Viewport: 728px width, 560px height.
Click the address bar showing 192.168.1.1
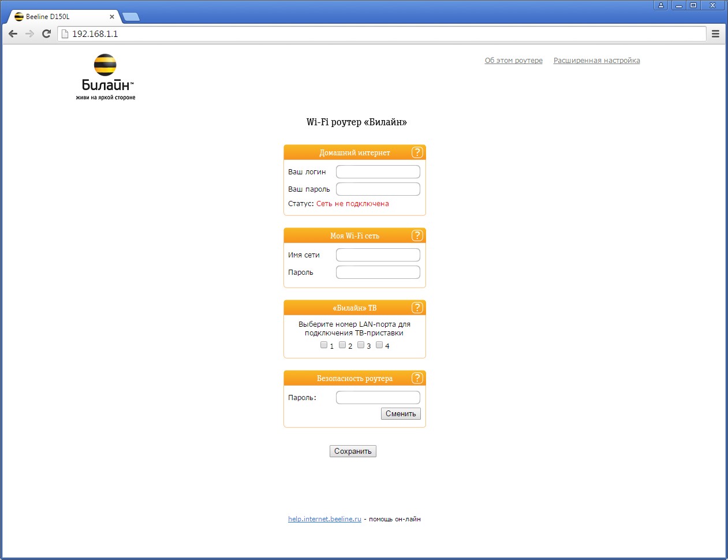(x=382, y=33)
